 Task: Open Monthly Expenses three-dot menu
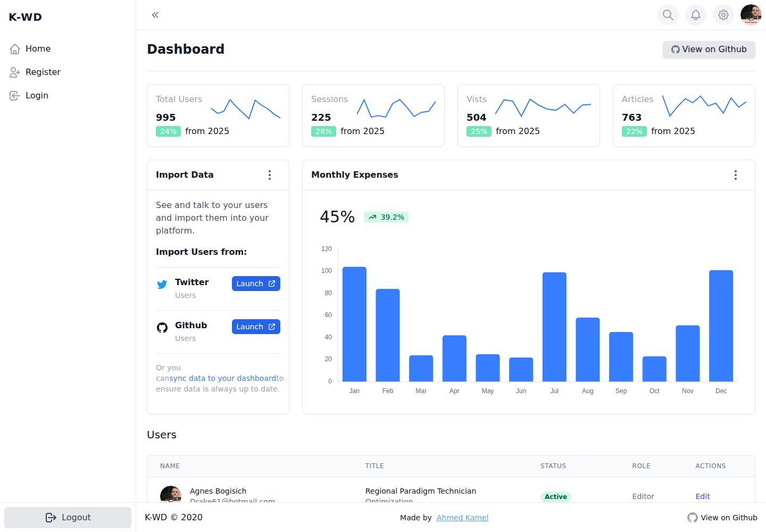coord(736,175)
